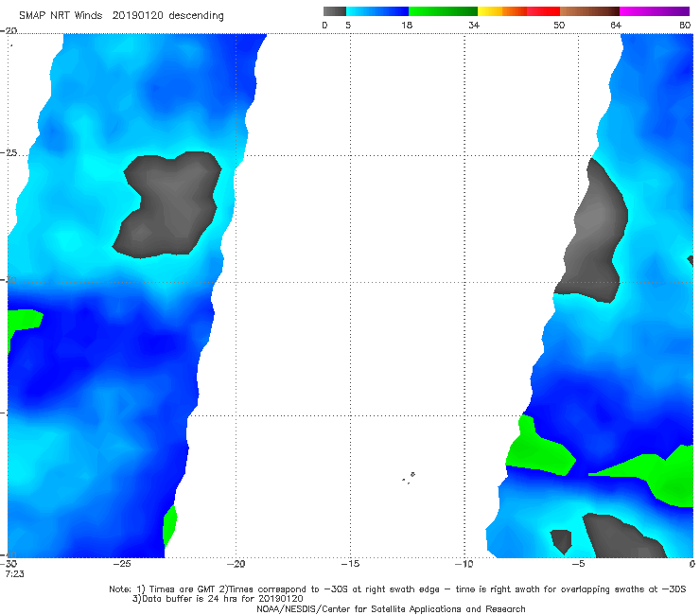The height and width of the screenshot is (615, 700).
Task: Click the magenta-purple color bar segment
Action: click(655, 11)
